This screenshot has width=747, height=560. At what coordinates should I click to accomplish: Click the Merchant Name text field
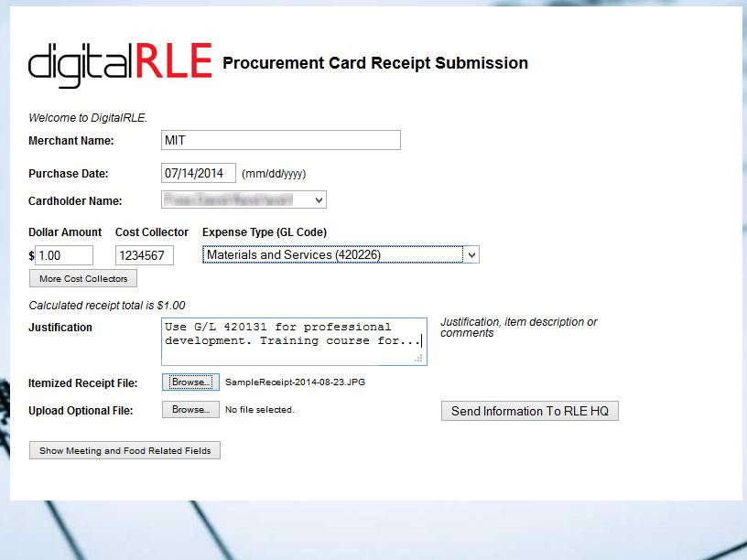point(280,140)
